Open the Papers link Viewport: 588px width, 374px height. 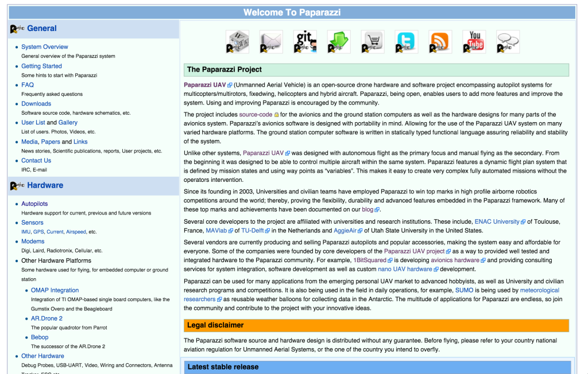pos(51,142)
